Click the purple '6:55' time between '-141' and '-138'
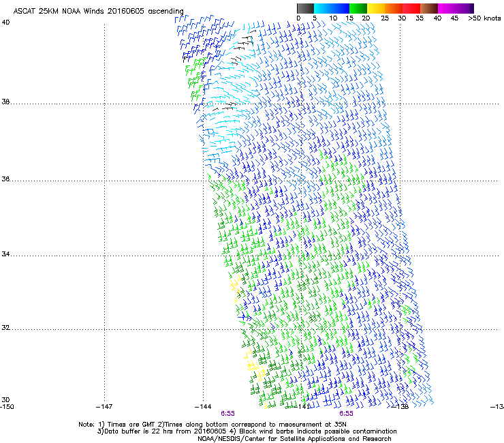 tap(346, 414)
